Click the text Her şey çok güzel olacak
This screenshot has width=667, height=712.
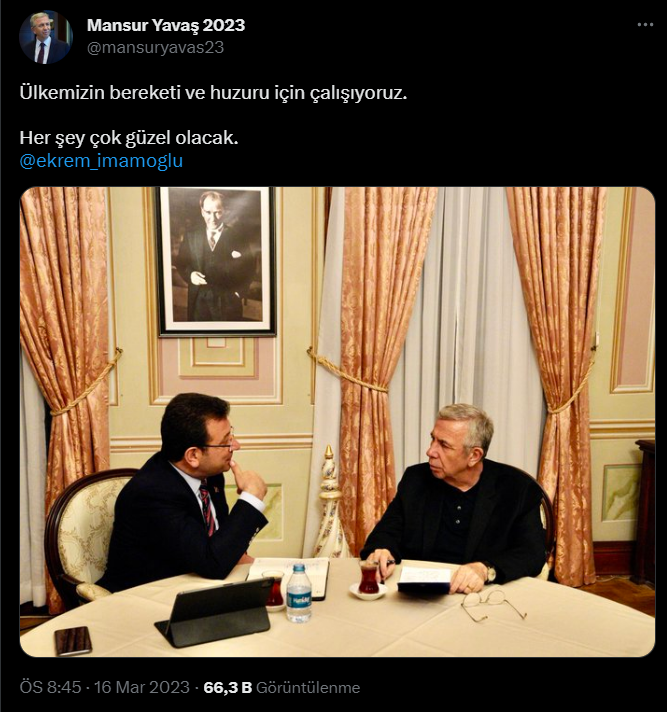point(129,138)
